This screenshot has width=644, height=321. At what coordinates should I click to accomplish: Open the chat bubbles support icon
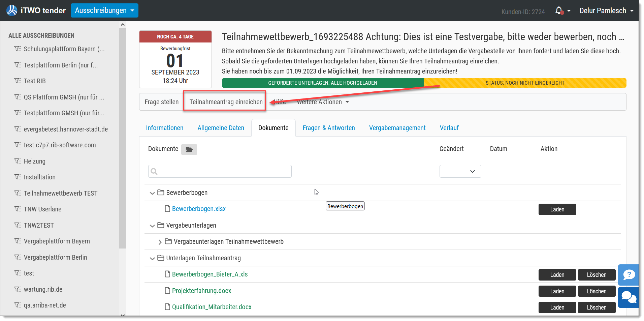629,297
